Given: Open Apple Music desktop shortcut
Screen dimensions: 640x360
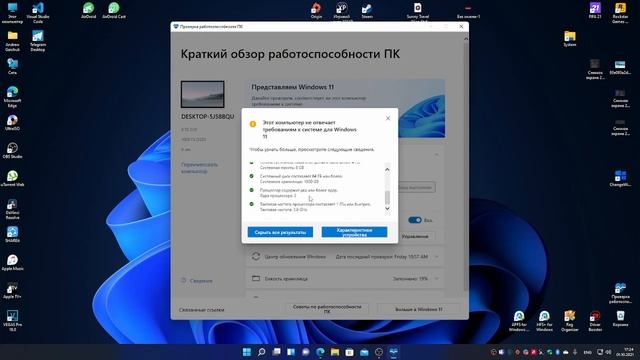Looking at the screenshot, I should click(x=12, y=262).
